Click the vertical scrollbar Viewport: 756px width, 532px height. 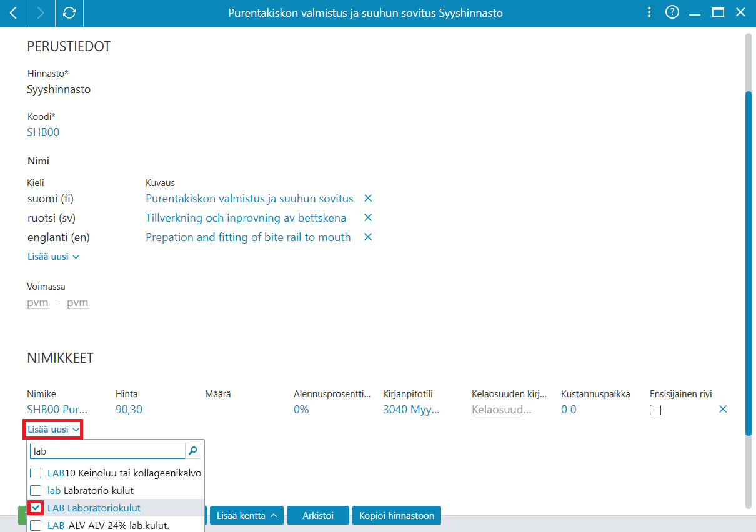(749, 262)
